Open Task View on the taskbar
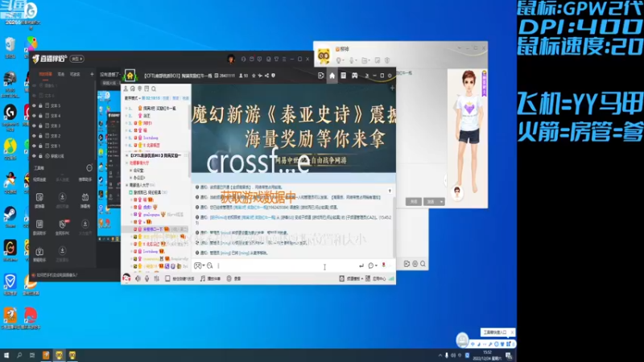The width and height of the screenshot is (644, 362). (x=32, y=355)
